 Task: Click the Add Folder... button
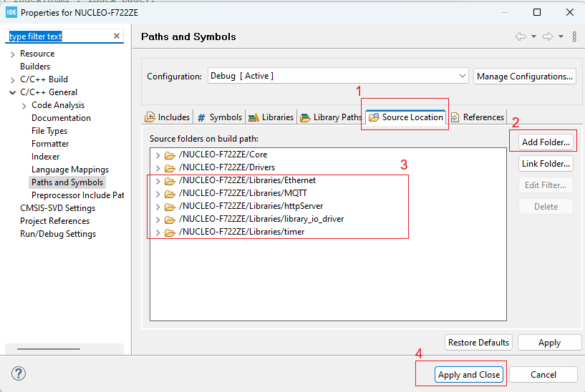coord(546,142)
